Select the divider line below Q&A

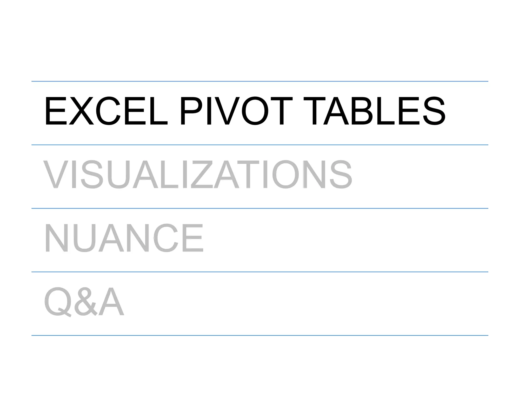260,335
